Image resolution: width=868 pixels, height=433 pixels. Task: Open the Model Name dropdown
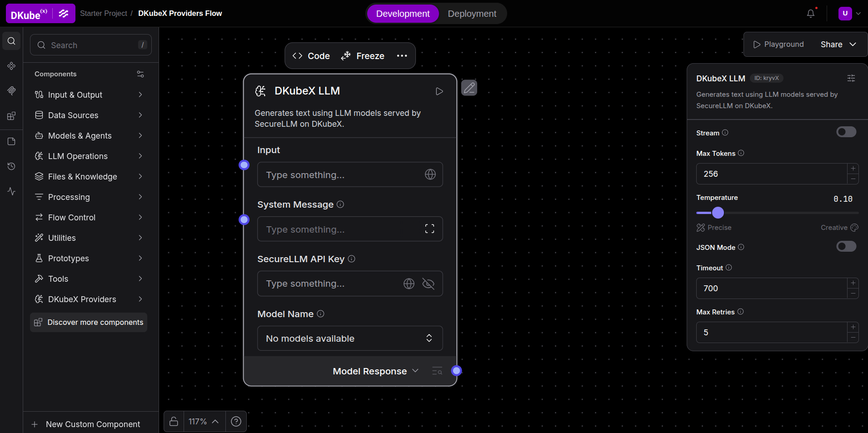coord(350,338)
